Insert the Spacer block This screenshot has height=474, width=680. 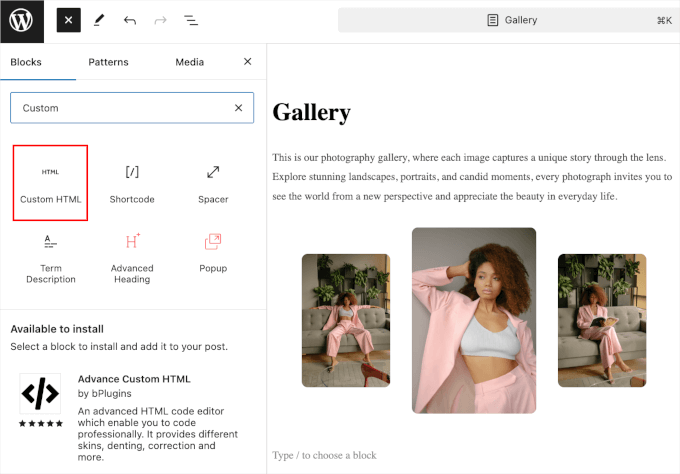pos(213,183)
